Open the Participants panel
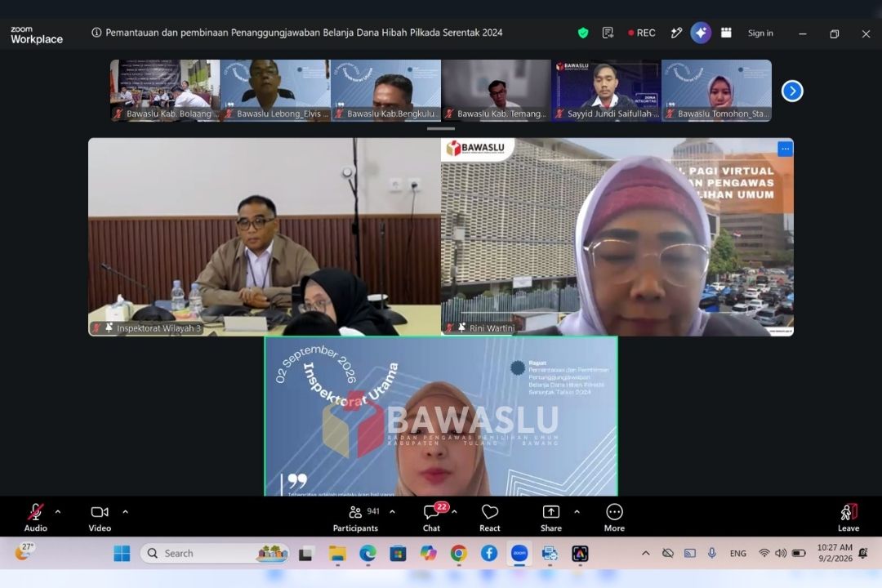This screenshot has width=882, height=588. [x=355, y=517]
